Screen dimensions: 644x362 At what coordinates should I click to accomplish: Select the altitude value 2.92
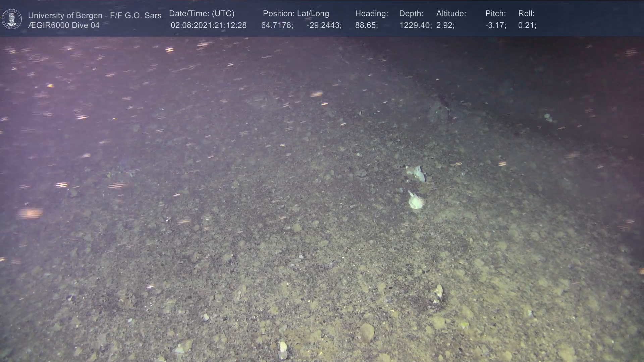[445, 25]
